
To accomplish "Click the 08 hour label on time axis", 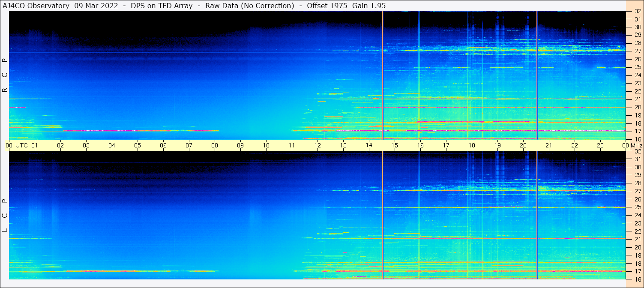I will point(215,145).
